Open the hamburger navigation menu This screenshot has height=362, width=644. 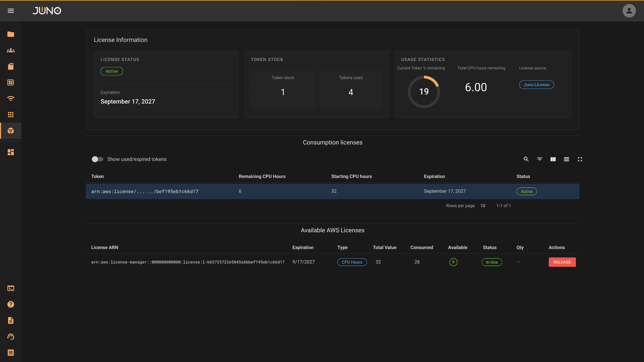point(11,11)
